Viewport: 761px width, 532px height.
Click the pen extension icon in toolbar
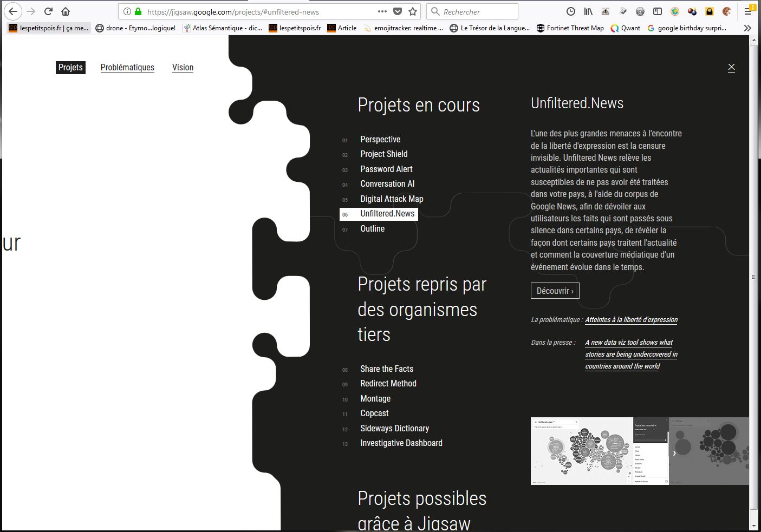click(x=623, y=11)
